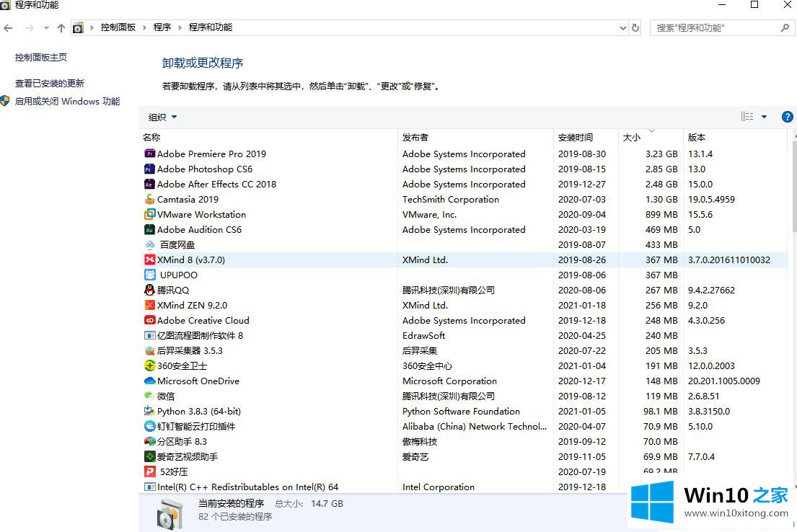Click the search magnifier icon
Viewport: 797px width, 532px height.
click(x=785, y=28)
